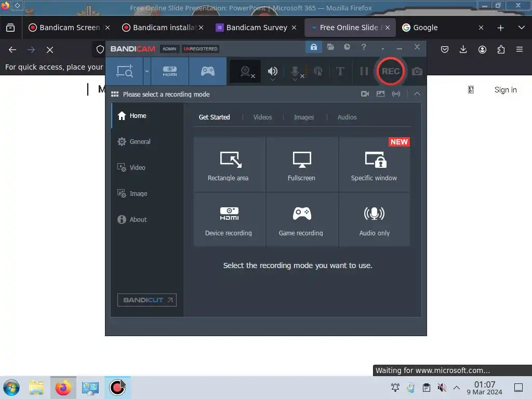This screenshot has width=532, height=399.
Task: Open the Bandicut link button
Action: point(147,300)
